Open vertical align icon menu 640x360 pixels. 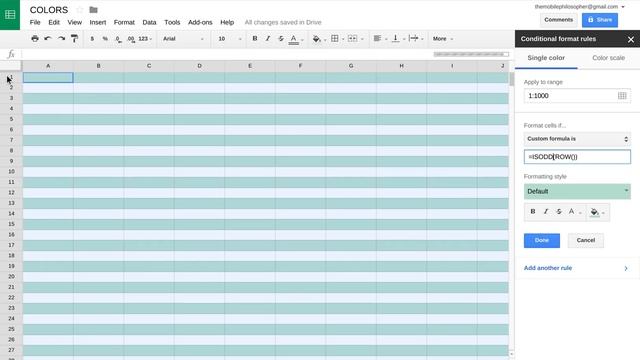[396, 38]
